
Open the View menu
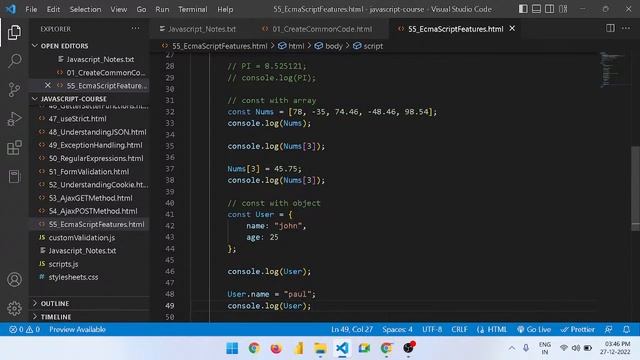pyautogui.click(x=118, y=9)
